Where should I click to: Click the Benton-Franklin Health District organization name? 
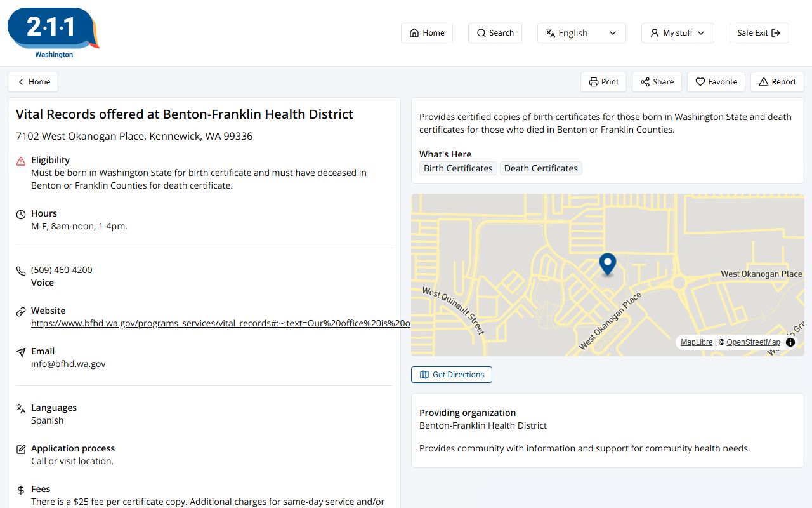coord(483,425)
